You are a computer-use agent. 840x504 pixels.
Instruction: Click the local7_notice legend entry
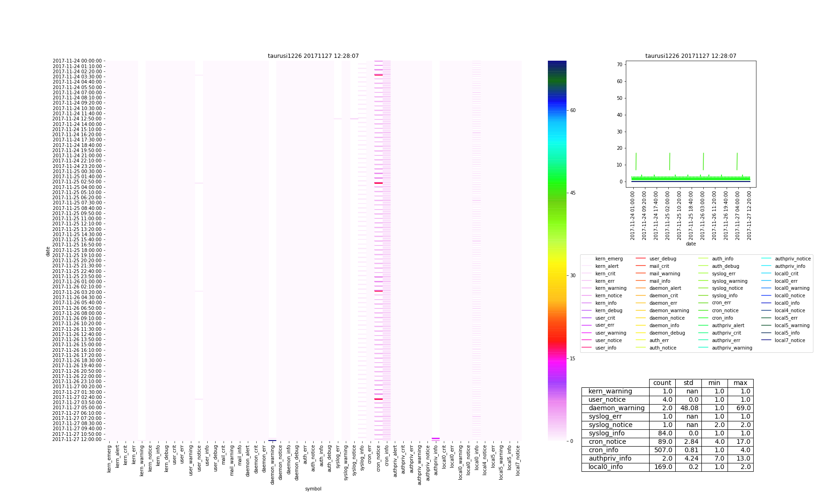click(790, 340)
